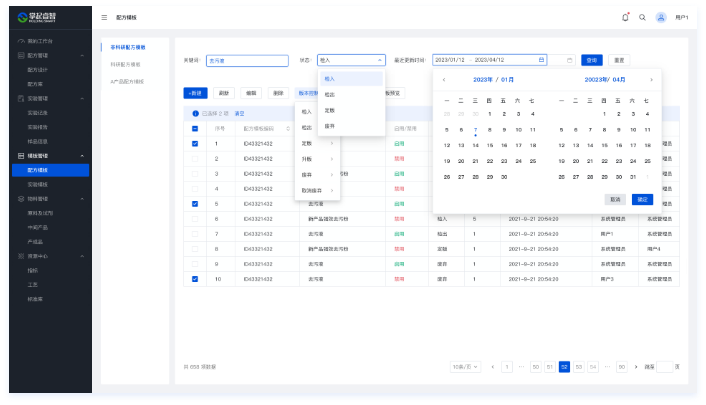This screenshot has height=405, width=706.
Task: Choose 检出 in the status dropdown list
Action: tap(352, 95)
